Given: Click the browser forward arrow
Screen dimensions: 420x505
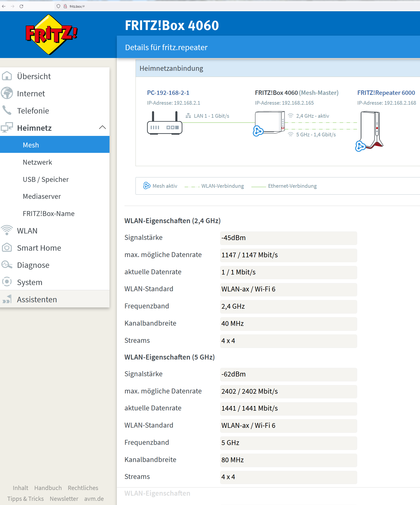Looking at the screenshot, I should [13, 6].
